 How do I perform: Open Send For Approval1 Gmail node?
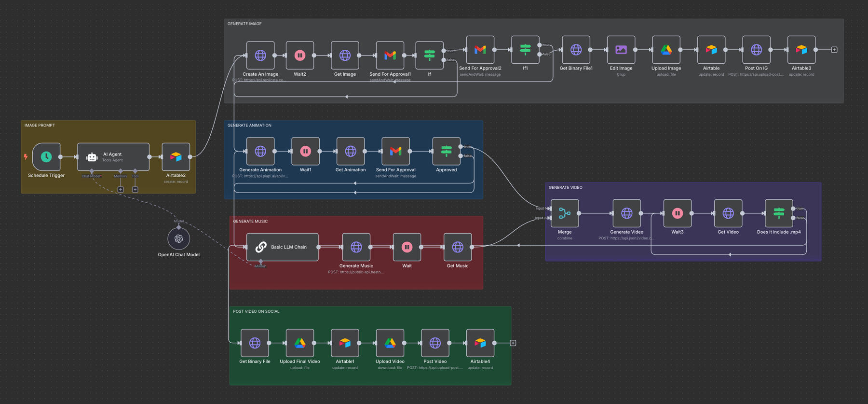pos(390,56)
